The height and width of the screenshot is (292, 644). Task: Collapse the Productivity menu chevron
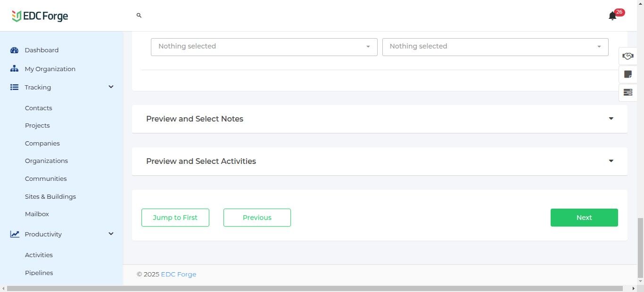(111, 234)
